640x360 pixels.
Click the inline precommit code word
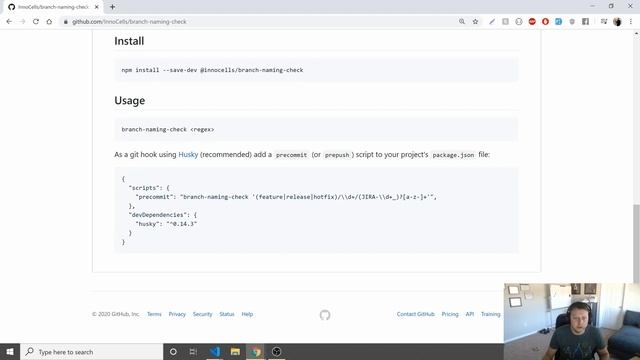(x=291, y=155)
